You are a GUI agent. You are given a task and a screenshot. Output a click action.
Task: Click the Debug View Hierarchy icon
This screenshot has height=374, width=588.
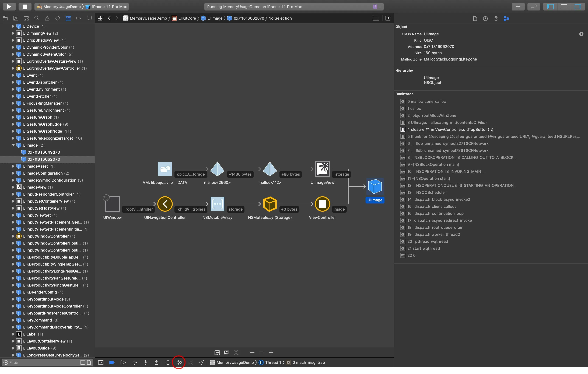pos(168,362)
